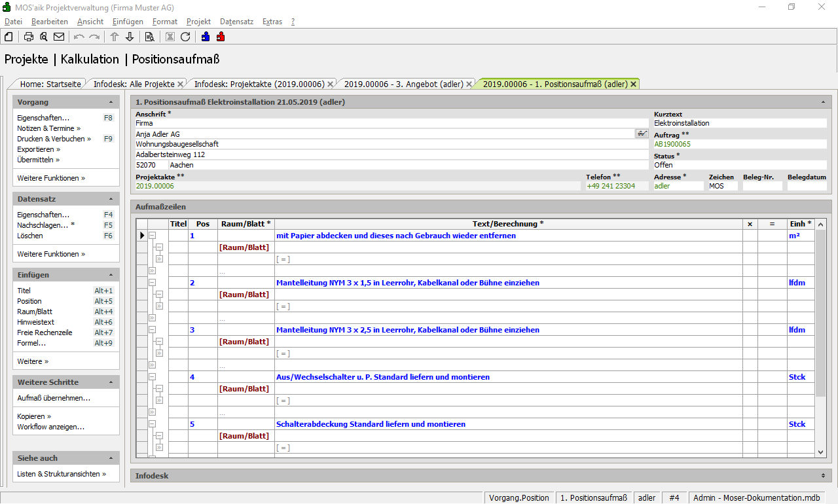
Task: Click Aufmaß übernehmen link
Action: [x=54, y=398]
